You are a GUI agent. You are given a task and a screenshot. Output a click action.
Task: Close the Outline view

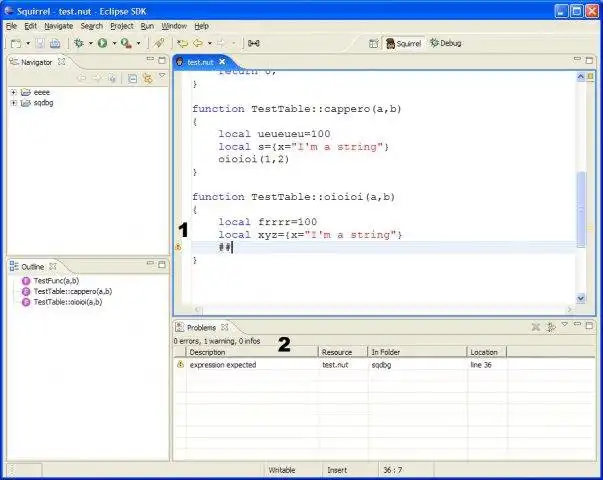[53, 266]
